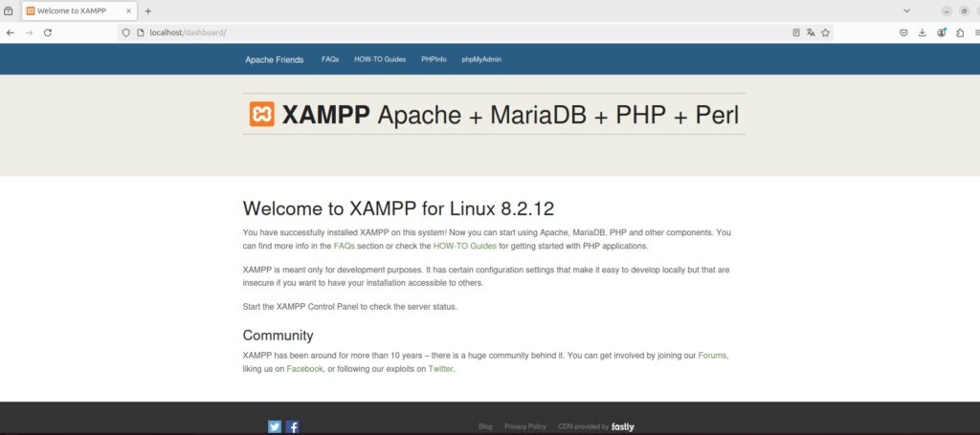Bookmark this page with the star
The width and height of the screenshot is (980, 435).
coord(826,33)
